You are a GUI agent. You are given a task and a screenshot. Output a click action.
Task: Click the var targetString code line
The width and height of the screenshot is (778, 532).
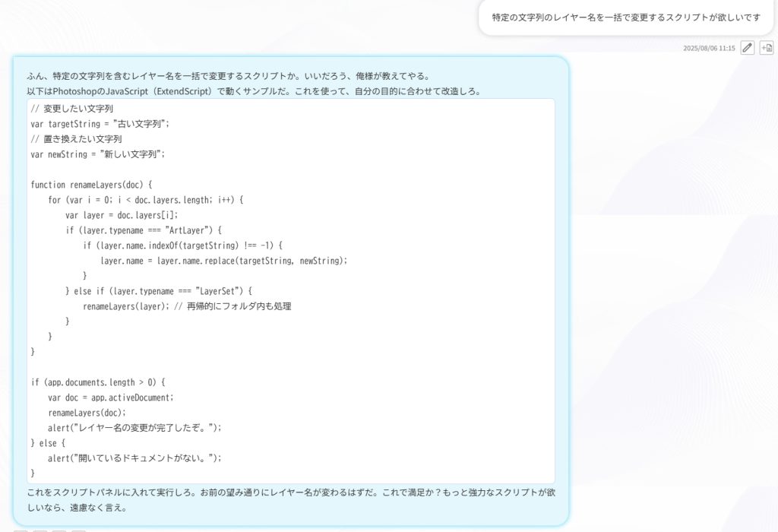[100, 124]
